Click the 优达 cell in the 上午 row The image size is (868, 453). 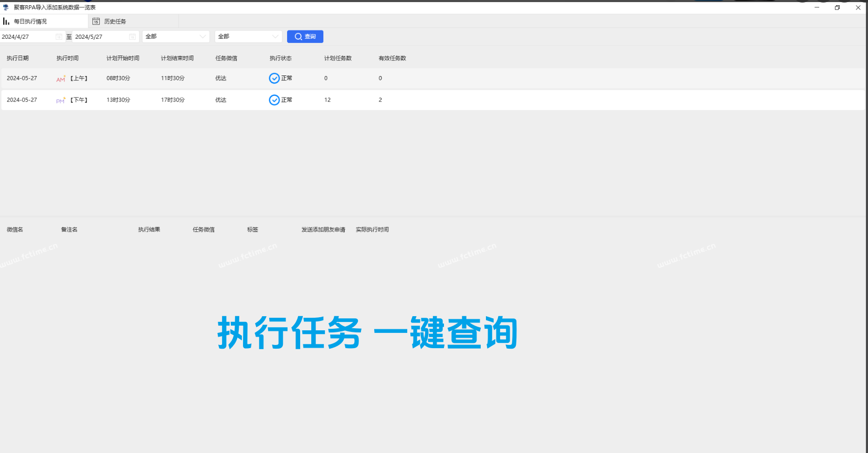[x=221, y=78]
